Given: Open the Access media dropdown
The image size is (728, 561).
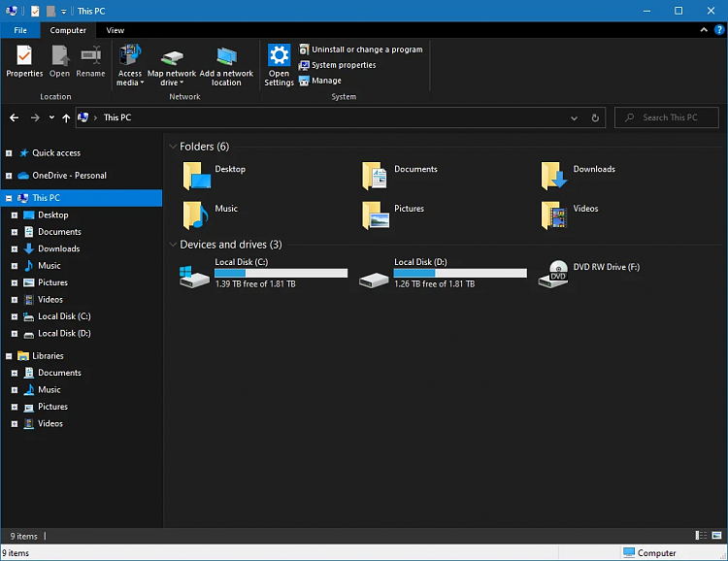Looking at the screenshot, I should coord(130,65).
